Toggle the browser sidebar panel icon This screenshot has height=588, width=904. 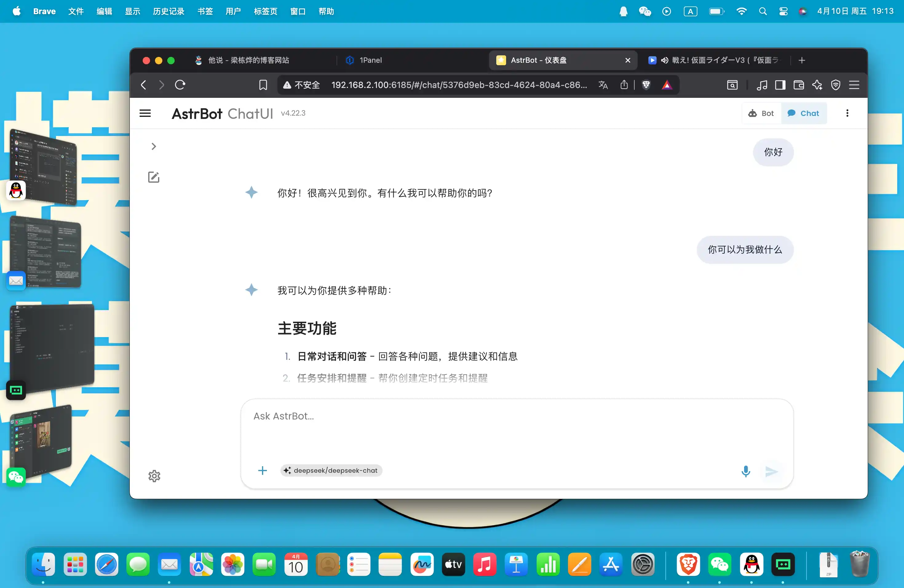tap(780, 85)
